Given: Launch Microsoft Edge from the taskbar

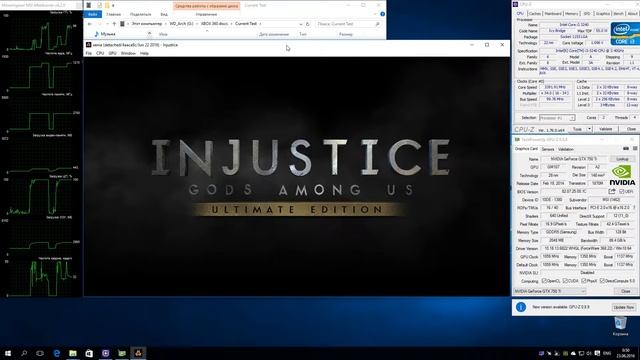Looking at the screenshot, I should (57, 353).
